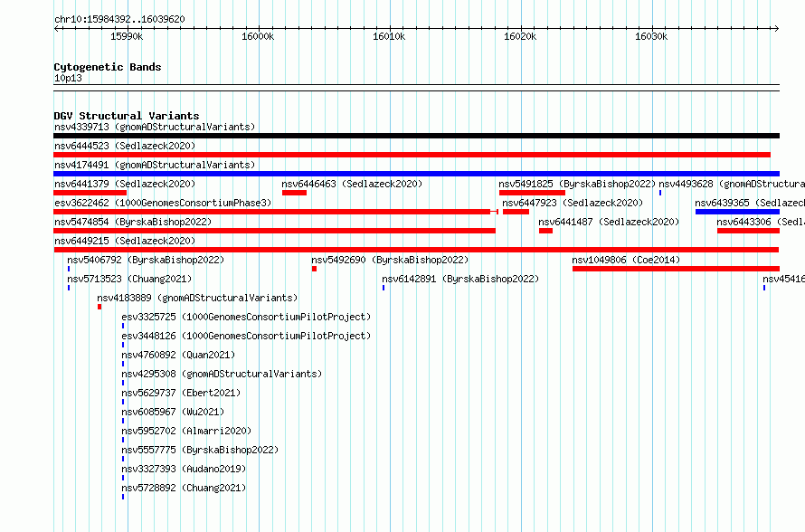Open nsv4295308 gnomAD variant label
Image resolution: width=805 pixels, height=532 pixels.
pos(222,374)
